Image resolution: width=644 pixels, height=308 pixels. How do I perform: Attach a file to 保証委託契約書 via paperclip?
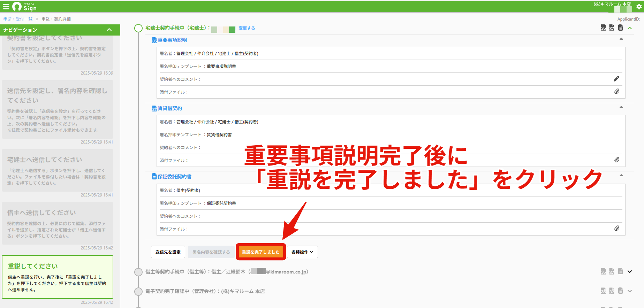point(617,228)
